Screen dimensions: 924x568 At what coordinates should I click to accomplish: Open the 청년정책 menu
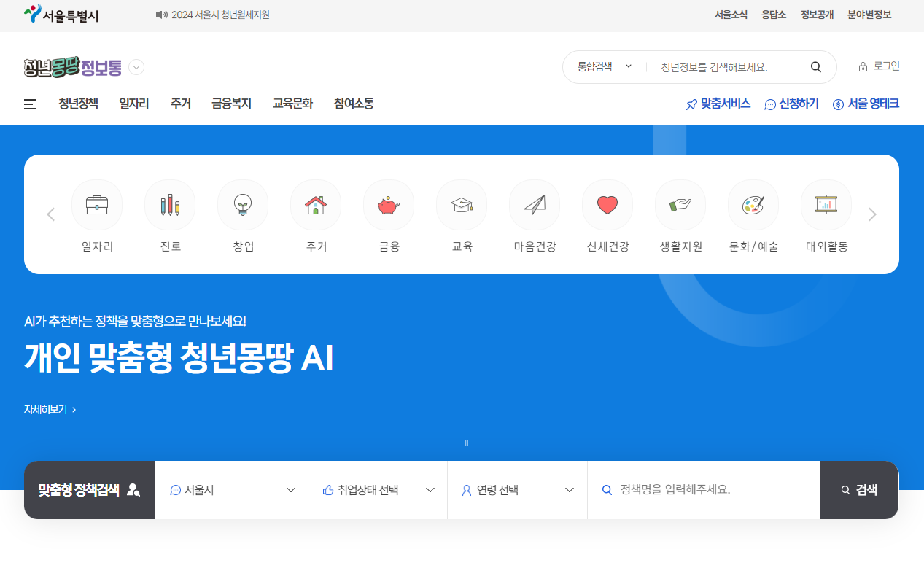point(78,104)
